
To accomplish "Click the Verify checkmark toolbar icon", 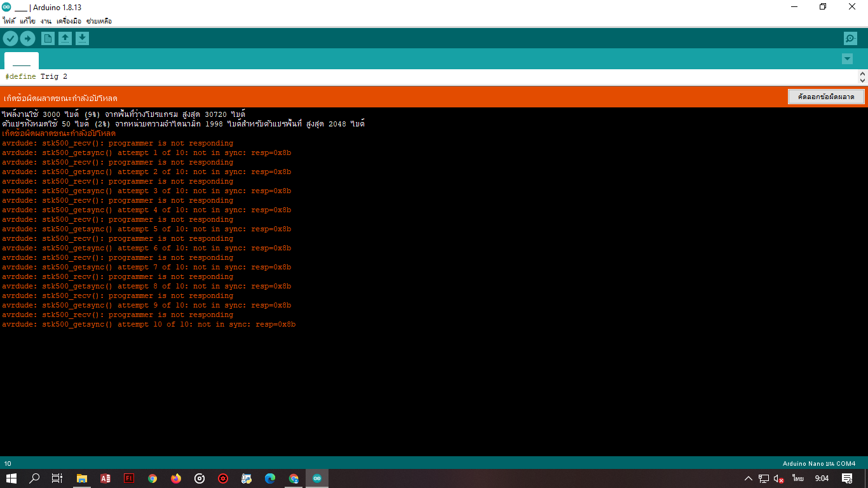I will [10, 39].
